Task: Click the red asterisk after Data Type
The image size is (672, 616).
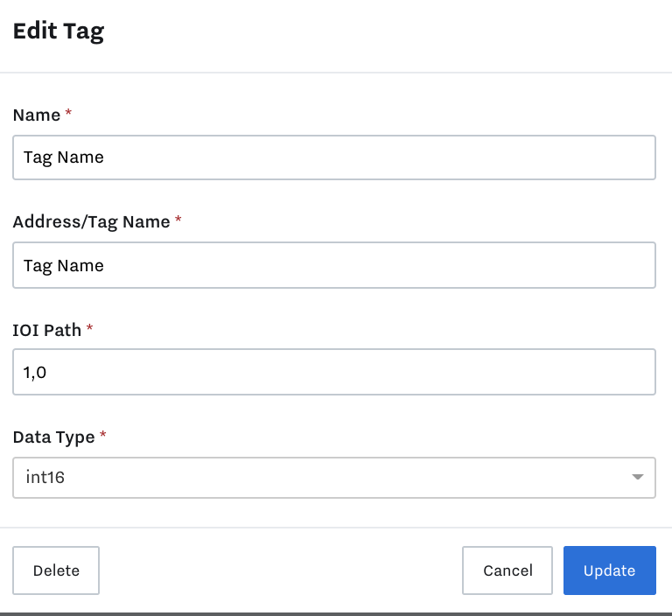Action: (103, 435)
